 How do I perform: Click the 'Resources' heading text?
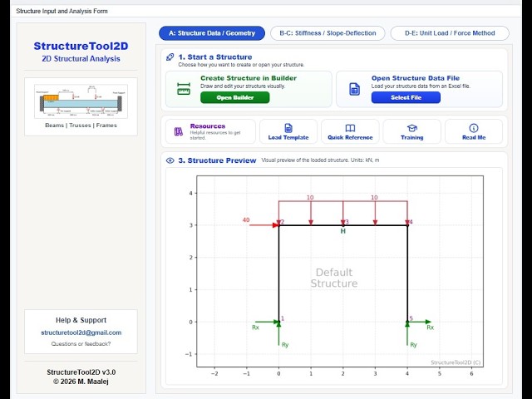208,126
